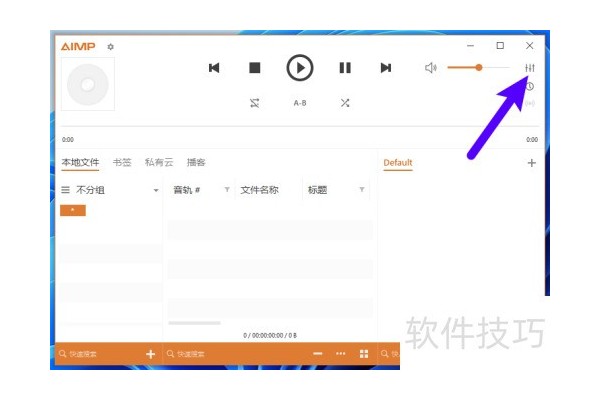Maximize the AIMP window
This screenshot has height=400, width=600.
tap(500, 46)
